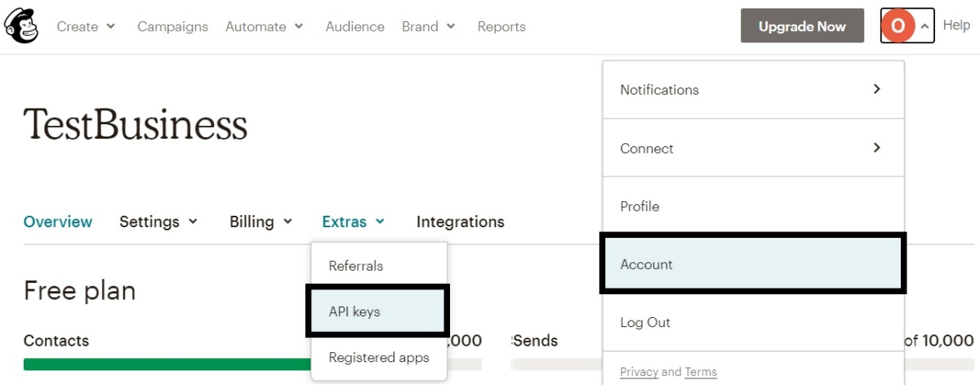
Task: Click the Sends label
Action: [x=536, y=341]
